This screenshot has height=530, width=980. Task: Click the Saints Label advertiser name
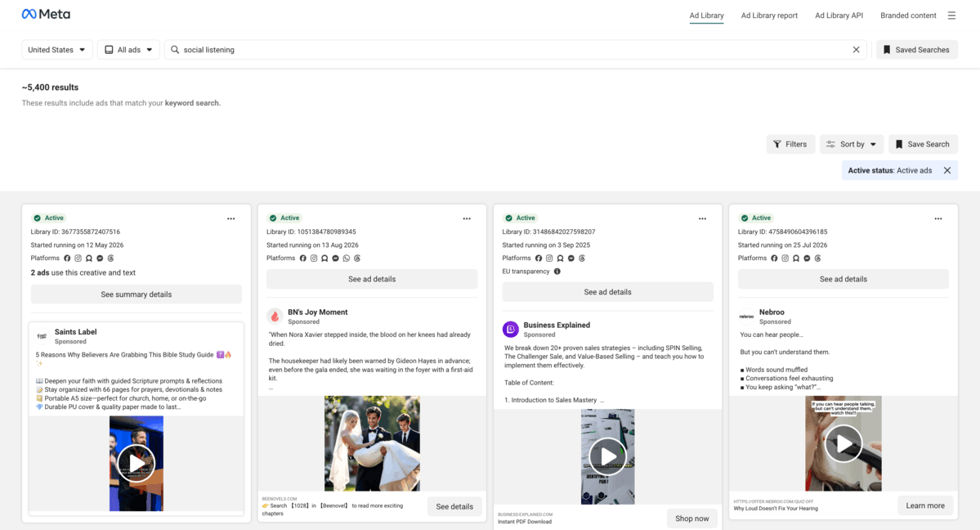75,331
